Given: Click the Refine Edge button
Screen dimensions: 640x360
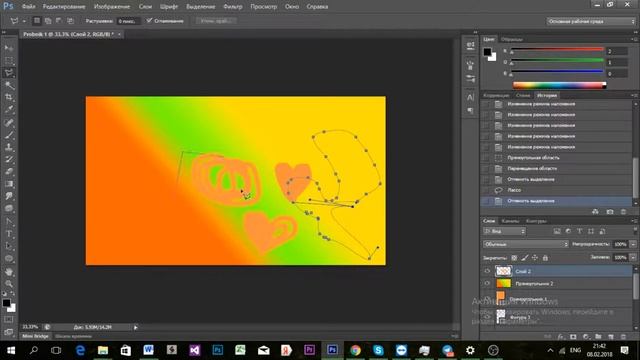Looking at the screenshot, I should click(216, 20).
